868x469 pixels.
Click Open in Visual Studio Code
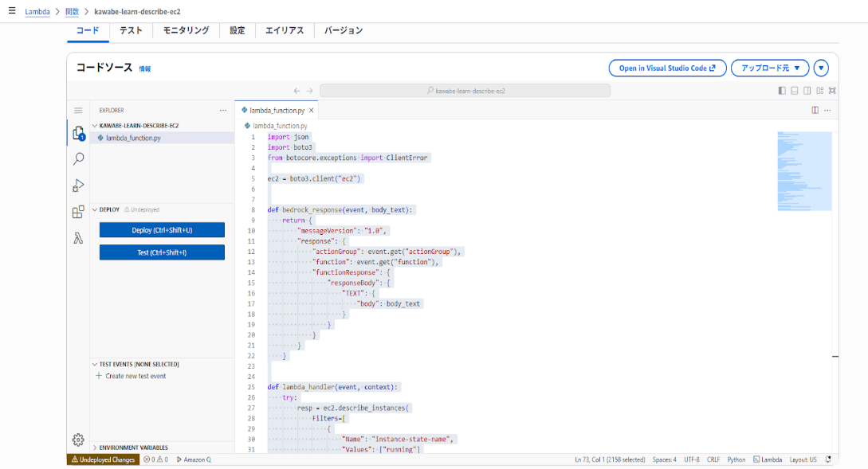pyautogui.click(x=668, y=68)
